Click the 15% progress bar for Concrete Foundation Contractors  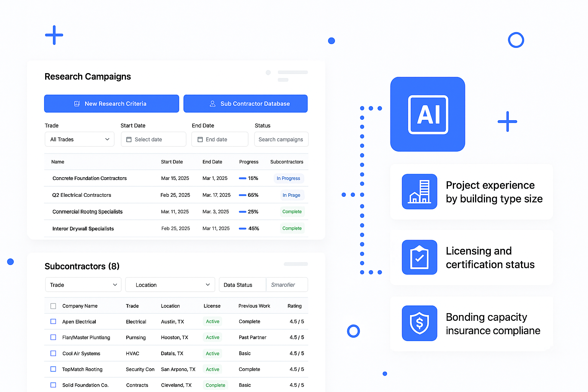(x=242, y=178)
